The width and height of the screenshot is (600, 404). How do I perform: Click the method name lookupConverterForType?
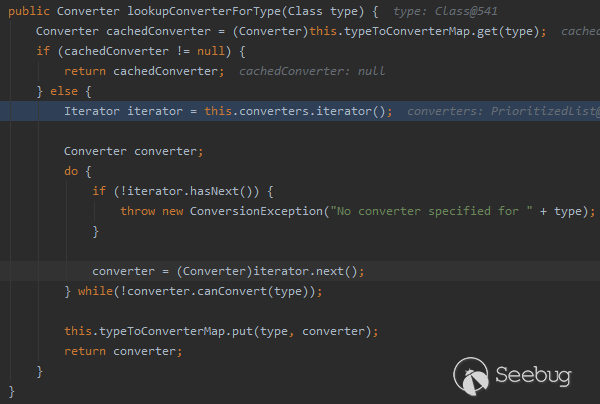(204, 11)
